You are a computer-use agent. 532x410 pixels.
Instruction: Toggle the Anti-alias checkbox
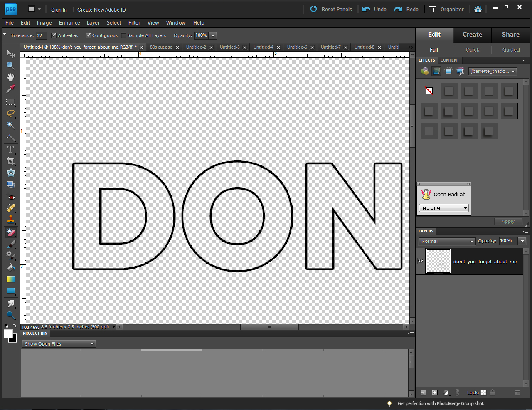(x=54, y=35)
